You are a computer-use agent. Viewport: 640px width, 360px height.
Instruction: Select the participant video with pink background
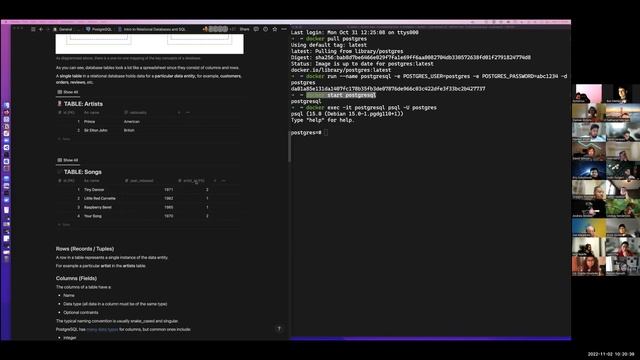click(x=589, y=93)
